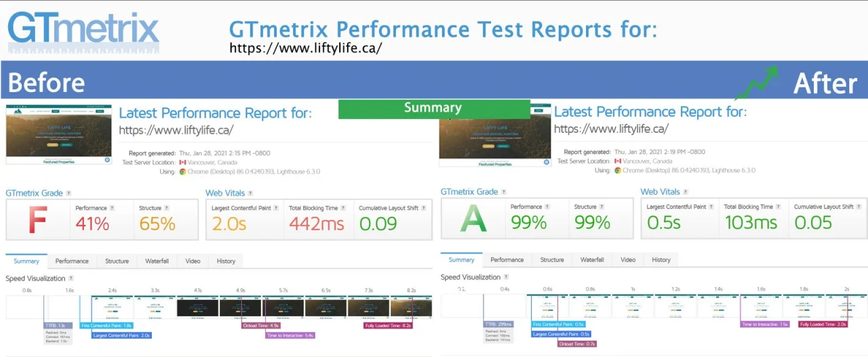
Task: Click First Contentful Paint: 1.8s marker
Action: pyautogui.click(x=106, y=326)
